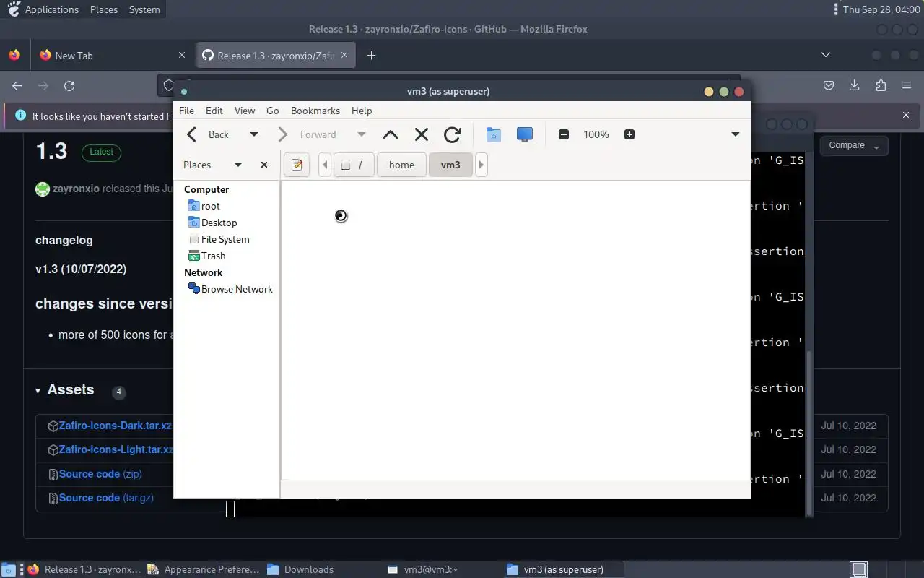
Task: Open the Help menu in file manager
Action: tap(362, 111)
